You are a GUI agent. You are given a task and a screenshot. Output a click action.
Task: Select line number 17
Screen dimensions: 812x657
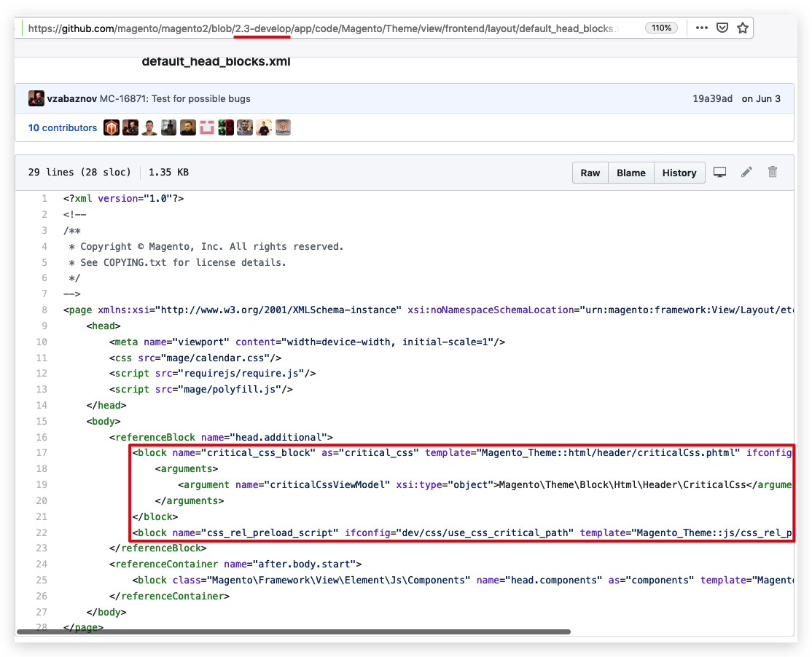(x=42, y=452)
